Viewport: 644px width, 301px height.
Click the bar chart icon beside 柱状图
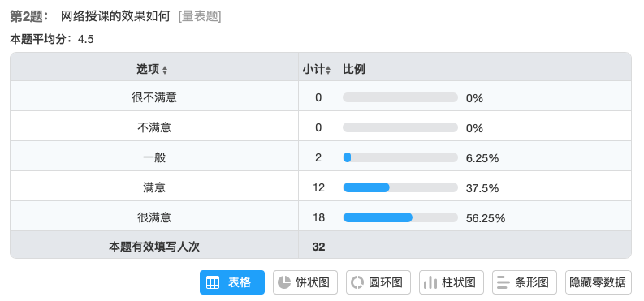tap(430, 282)
